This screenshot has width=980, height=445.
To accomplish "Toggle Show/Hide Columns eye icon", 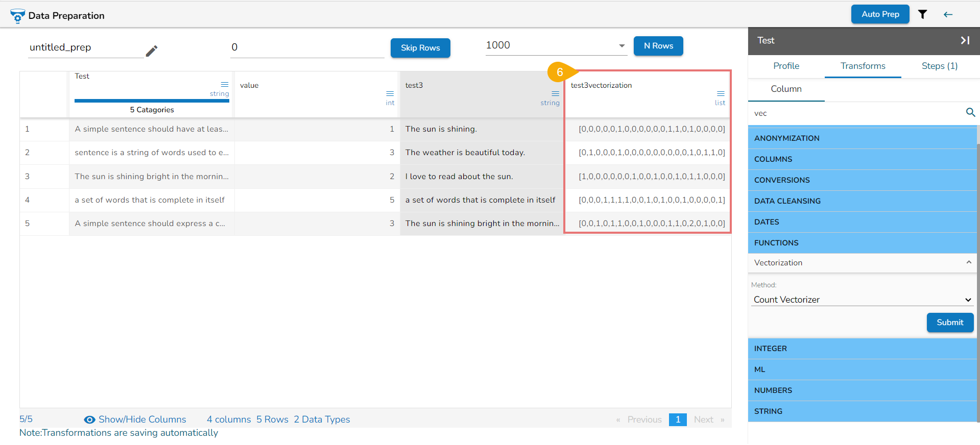I will tap(89, 419).
